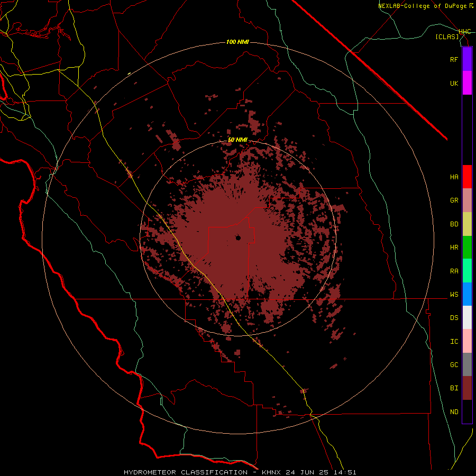Click the HHC product code label

click(x=464, y=32)
